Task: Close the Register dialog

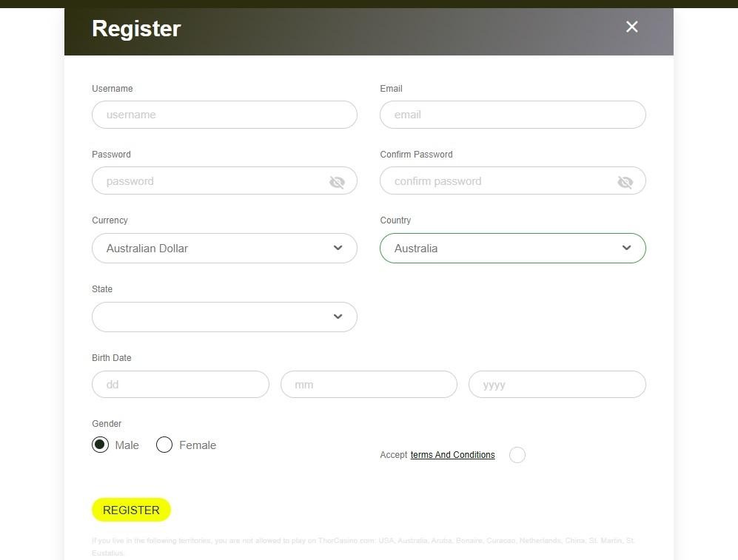Action: 631,27
